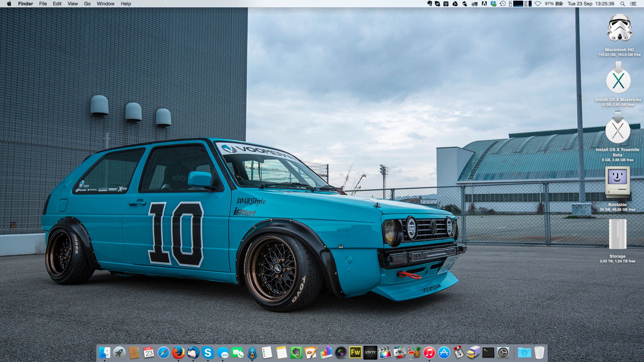Image resolution: width=644 pixels, height=362 pixels.
Task: Open the View menu
Action: 72,4
